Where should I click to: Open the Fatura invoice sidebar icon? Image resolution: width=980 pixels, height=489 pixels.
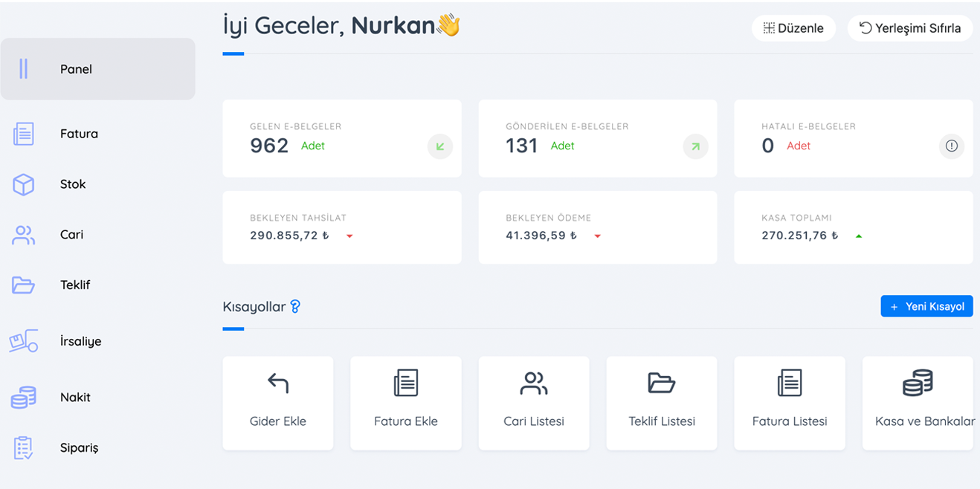click(x=24, y=134)
